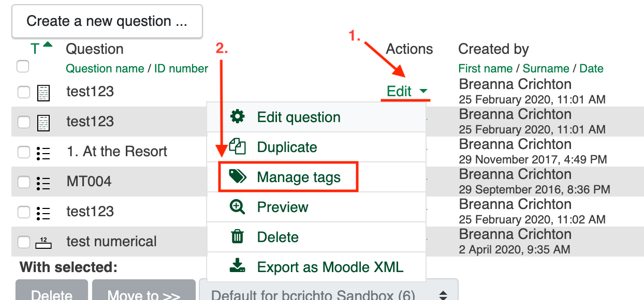Click the multiple choice icon beside MT004
The height and width of the screenshot is (300, 644).
(44, 182)
